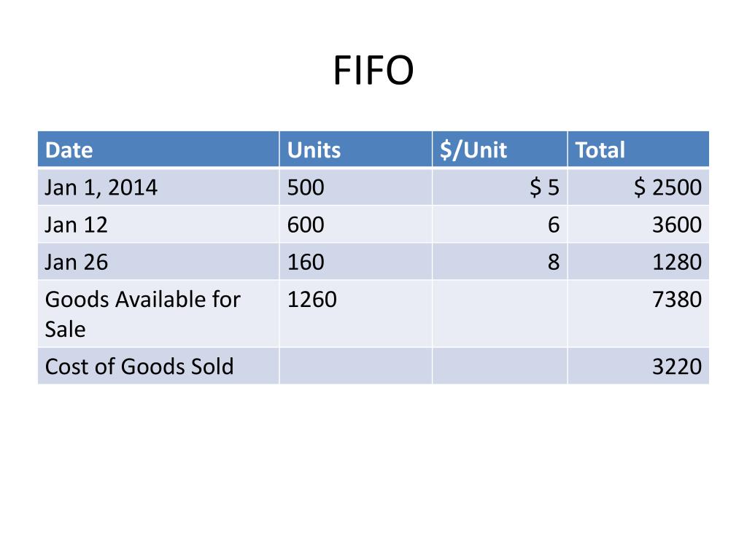Image resolution: width=747 pixels, height=560 pixels.
Task: Click the Cost of Goods Sold label
Action: (139, 366)
